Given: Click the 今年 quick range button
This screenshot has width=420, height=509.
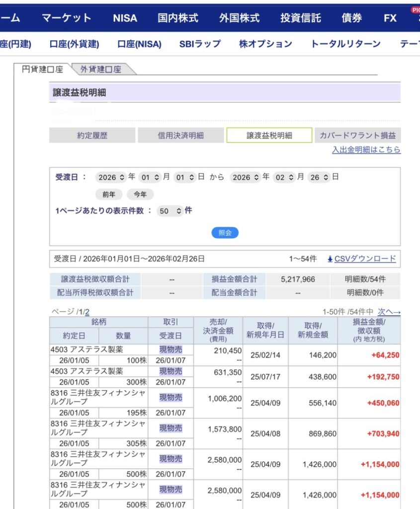Looking at the screenshot, I should click(x=140, y=194).
